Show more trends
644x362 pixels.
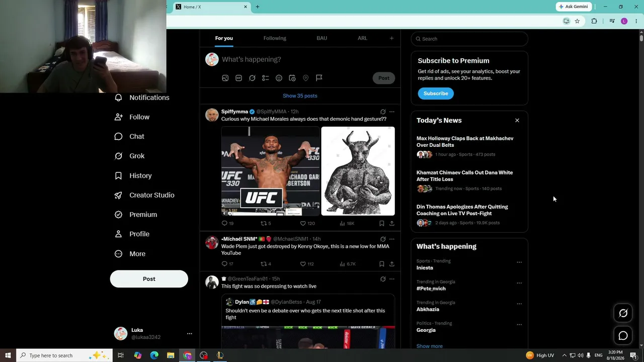pyautogui.click(x=430, y=346)
